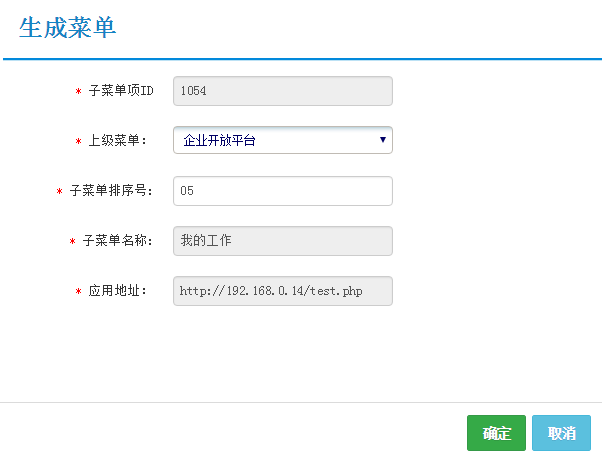Click the 子菜单排序号 label text
602x462 pixels.
[x=111, y=191]
